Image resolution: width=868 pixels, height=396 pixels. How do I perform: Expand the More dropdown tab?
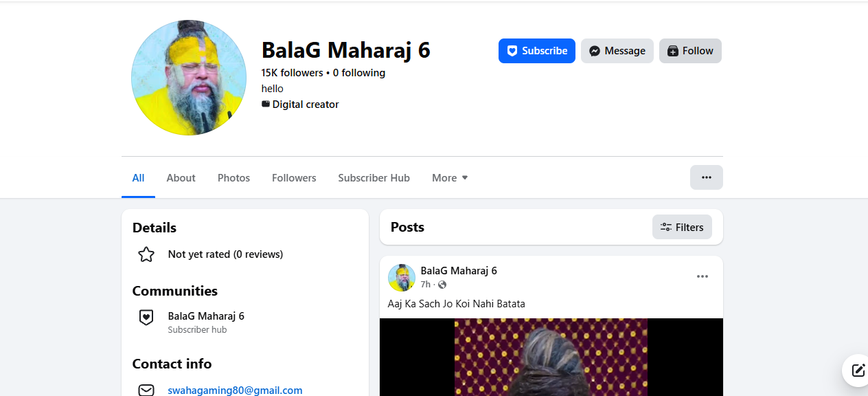(450, 178)
